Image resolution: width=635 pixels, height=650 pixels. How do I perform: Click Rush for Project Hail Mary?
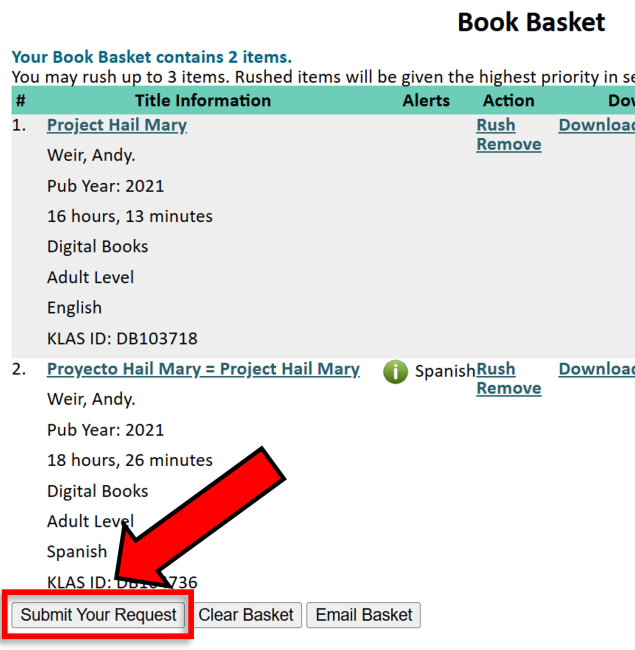[x=496, y=125]
